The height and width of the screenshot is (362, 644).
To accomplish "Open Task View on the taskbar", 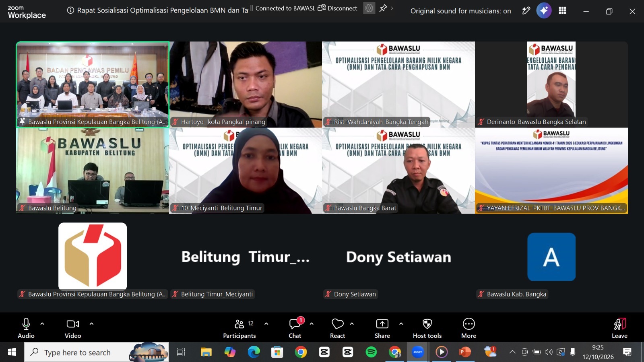I will point(181,352).
